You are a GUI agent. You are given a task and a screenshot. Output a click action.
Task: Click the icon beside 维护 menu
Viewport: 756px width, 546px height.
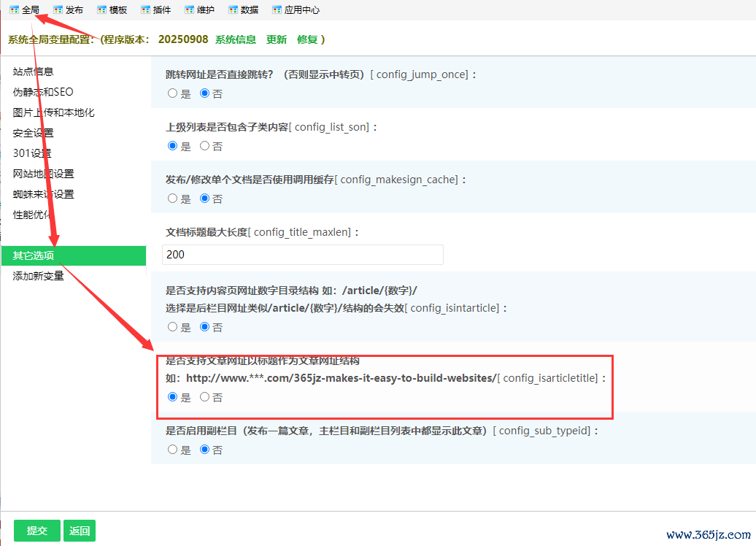189,10
